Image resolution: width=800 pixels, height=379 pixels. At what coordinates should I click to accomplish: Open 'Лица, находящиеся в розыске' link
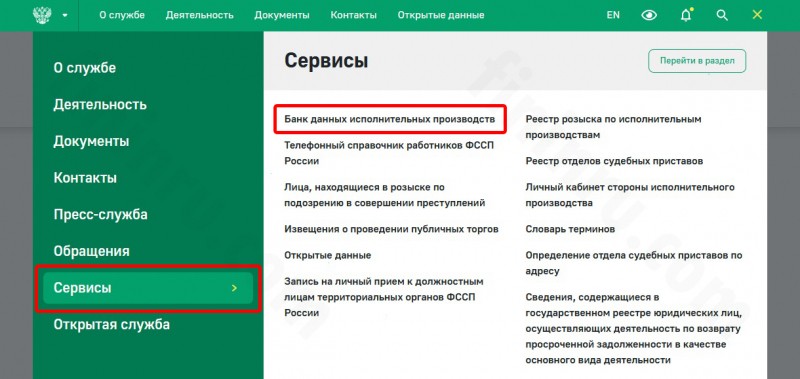click(385, 195)
